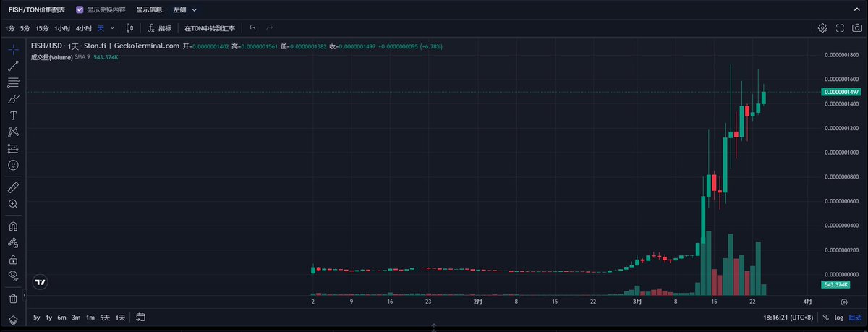Viewport: 868px width, 332px height.
Task: Click 在TON中转到汇率 button
Action: pos(210,28)
